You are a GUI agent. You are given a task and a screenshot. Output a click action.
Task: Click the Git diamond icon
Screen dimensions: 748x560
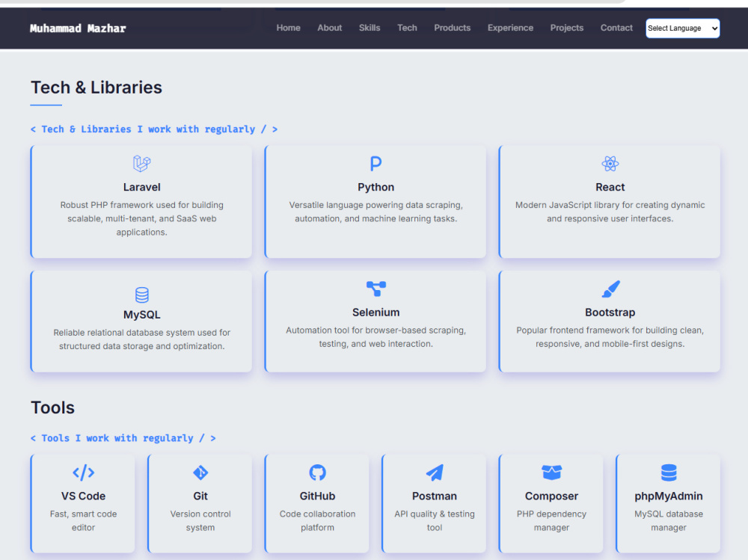200,473
